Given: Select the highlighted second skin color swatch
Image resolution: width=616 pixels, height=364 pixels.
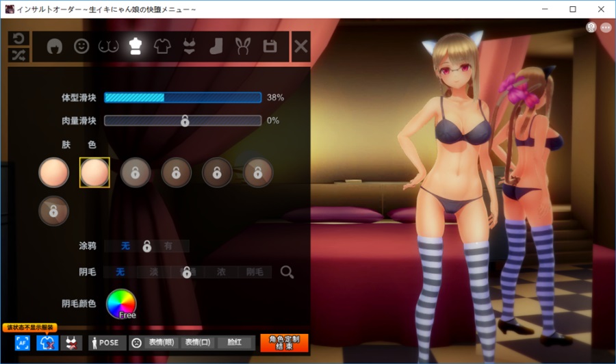Looking at the screenshot, I should [x=94, y=172].
